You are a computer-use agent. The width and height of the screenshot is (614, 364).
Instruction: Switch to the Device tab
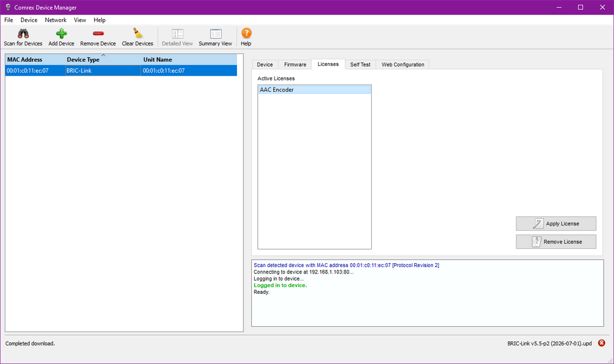pos(264,65)
